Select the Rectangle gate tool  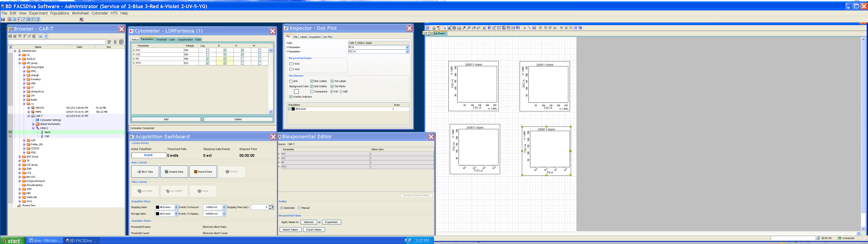pyautogui.click(x=499, y=28)
